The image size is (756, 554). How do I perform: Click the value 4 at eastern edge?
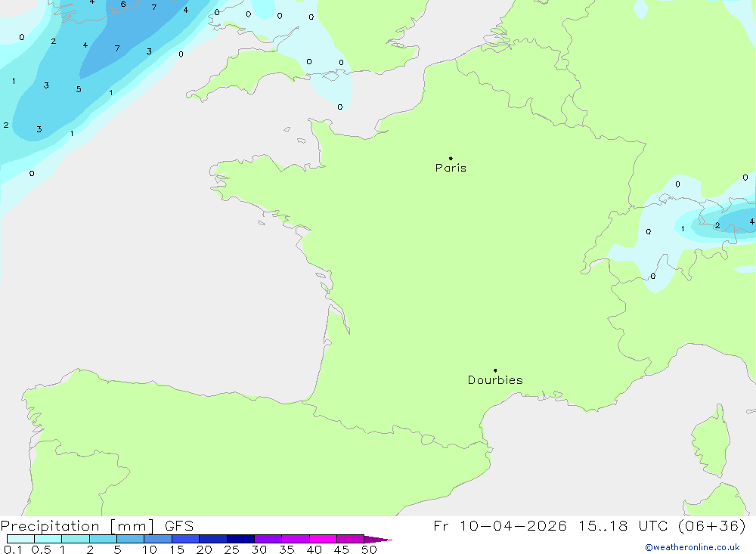click(751, 221)
